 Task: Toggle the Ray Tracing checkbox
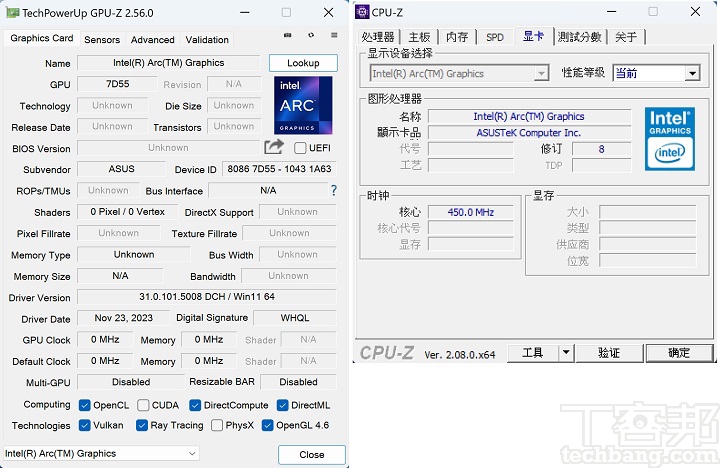coord(142,425)
